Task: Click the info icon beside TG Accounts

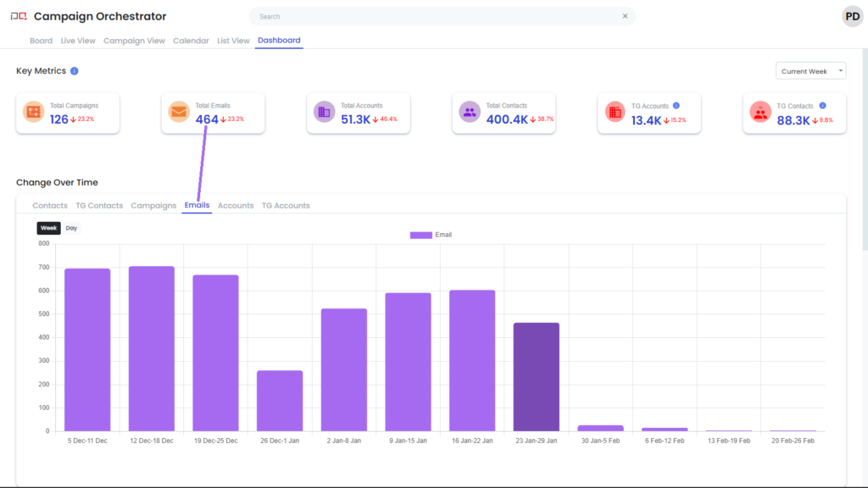Action: point(676,106)
